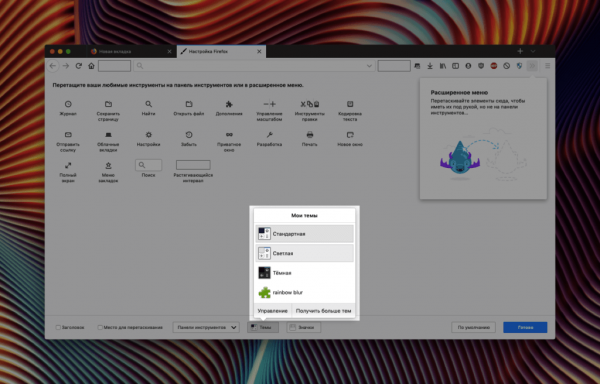Click the Печать printer icon
The image size is (600, 384).
pos(310,135)
